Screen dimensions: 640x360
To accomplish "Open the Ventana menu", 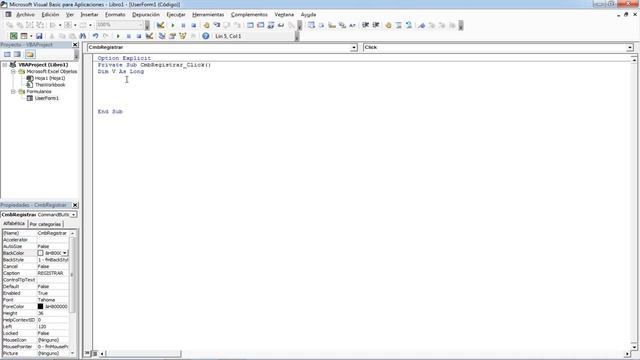I will pos(284,14).
